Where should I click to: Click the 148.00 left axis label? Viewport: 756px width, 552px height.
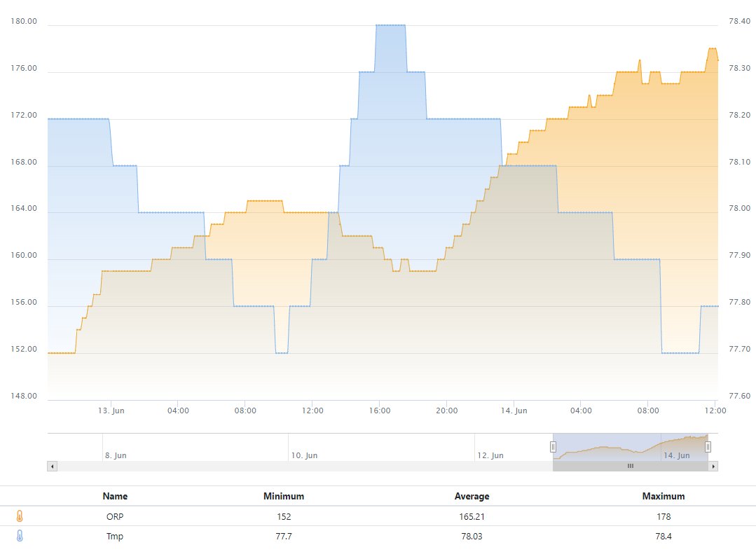[24, 396]
